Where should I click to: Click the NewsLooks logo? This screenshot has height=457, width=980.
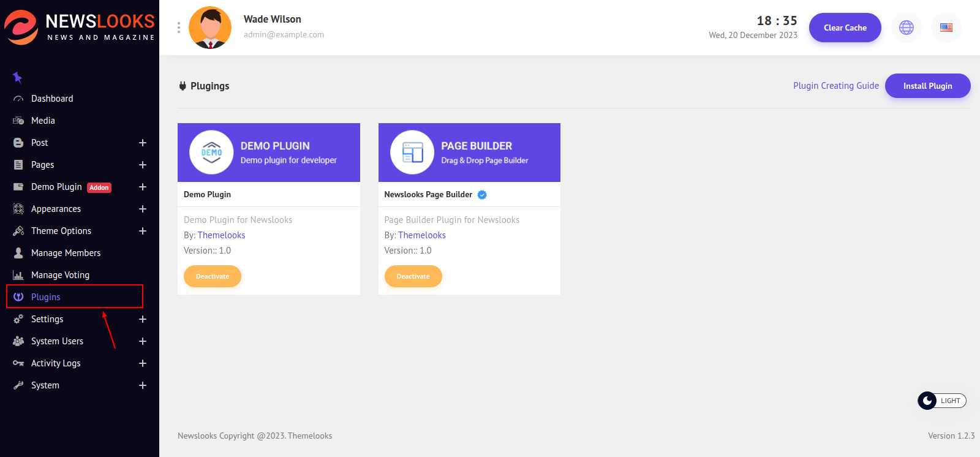(x=80, y=28)
